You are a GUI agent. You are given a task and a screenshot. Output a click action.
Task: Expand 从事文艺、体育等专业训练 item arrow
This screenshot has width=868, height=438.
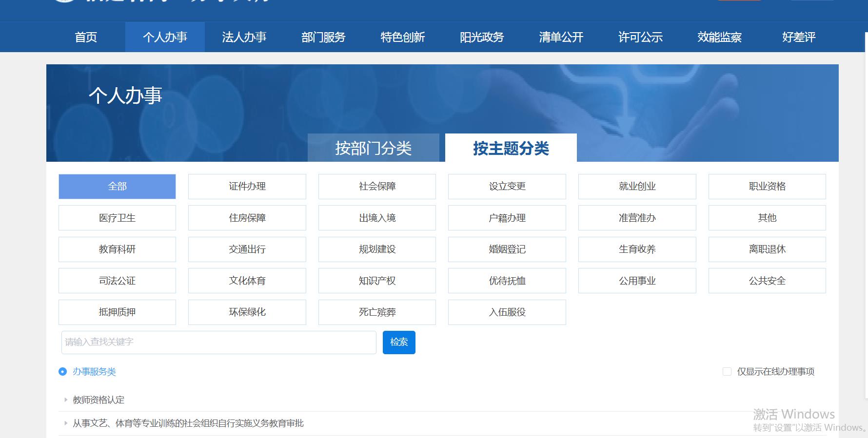[66, 423]
